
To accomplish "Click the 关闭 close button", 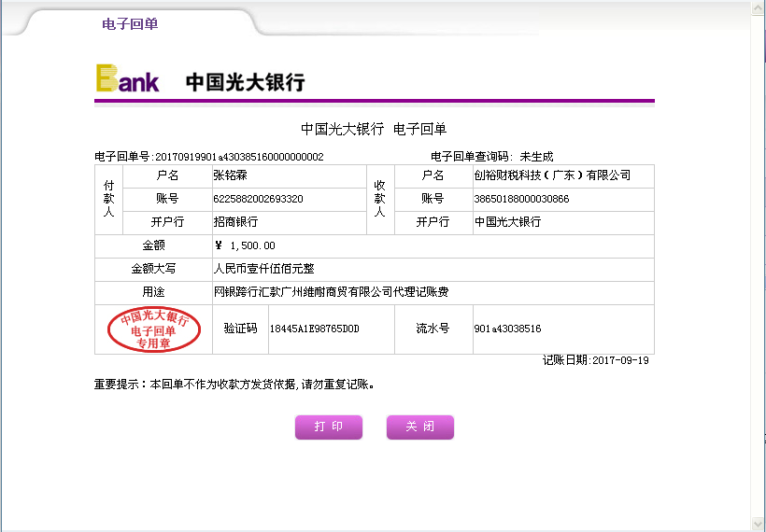I will pos(420,427).
